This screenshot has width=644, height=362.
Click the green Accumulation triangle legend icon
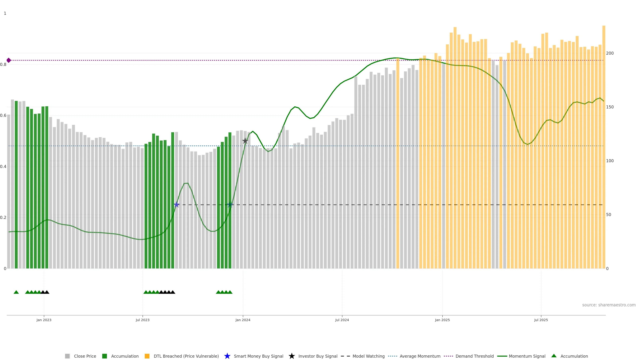click(x=554, y=356)
